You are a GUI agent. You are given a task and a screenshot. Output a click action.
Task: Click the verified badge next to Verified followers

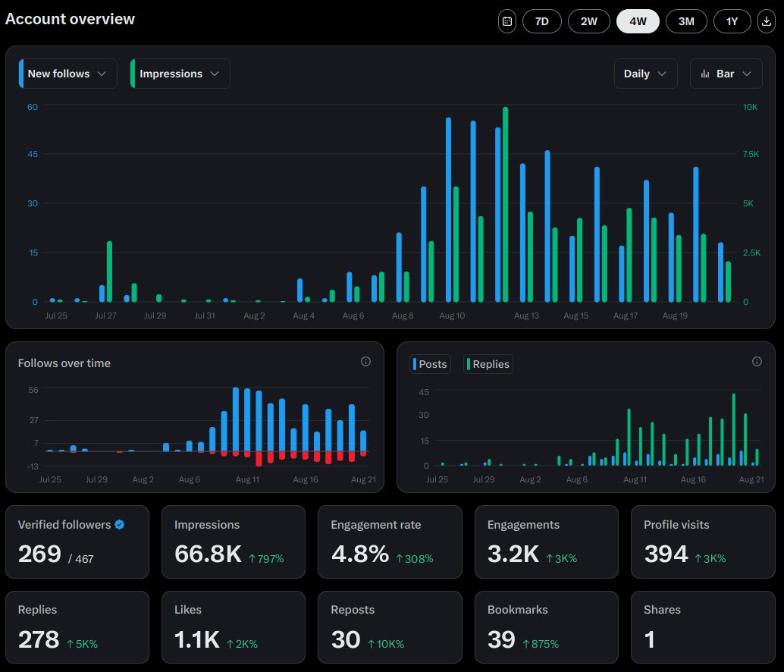(120, 525)
